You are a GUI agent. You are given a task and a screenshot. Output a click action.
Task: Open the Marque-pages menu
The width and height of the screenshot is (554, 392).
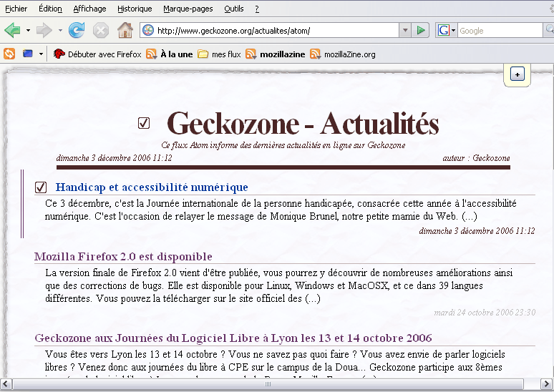point(188,9)
